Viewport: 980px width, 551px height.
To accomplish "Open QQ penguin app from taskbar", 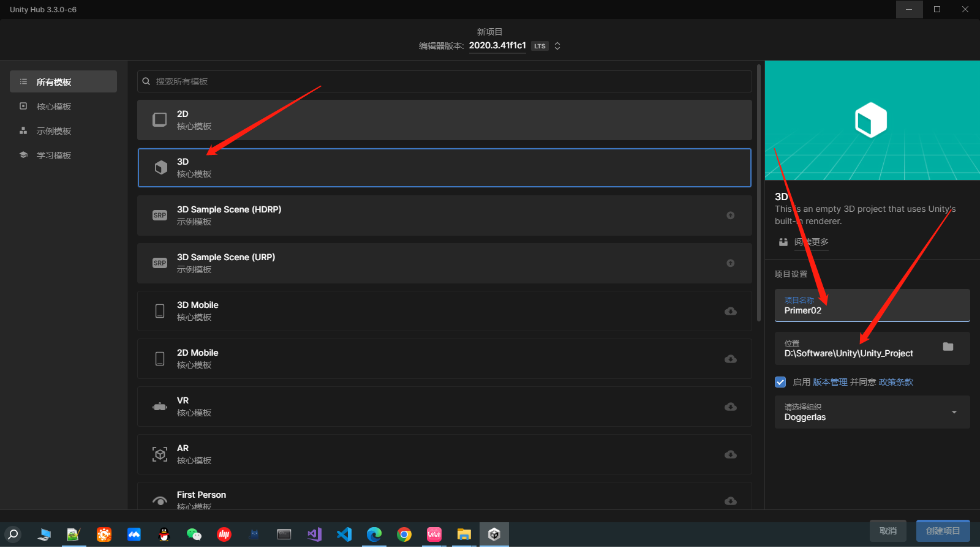I will [164, 534].
